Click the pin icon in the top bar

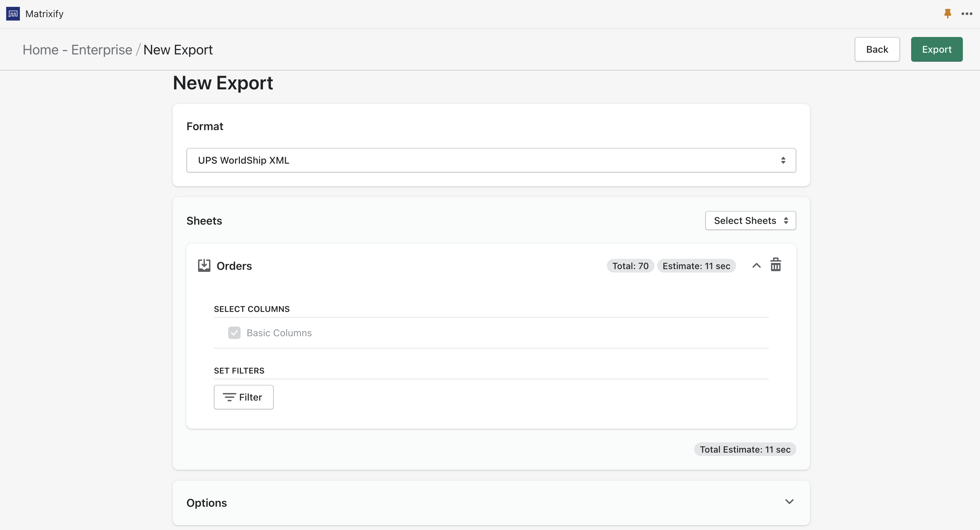(947, 13)
